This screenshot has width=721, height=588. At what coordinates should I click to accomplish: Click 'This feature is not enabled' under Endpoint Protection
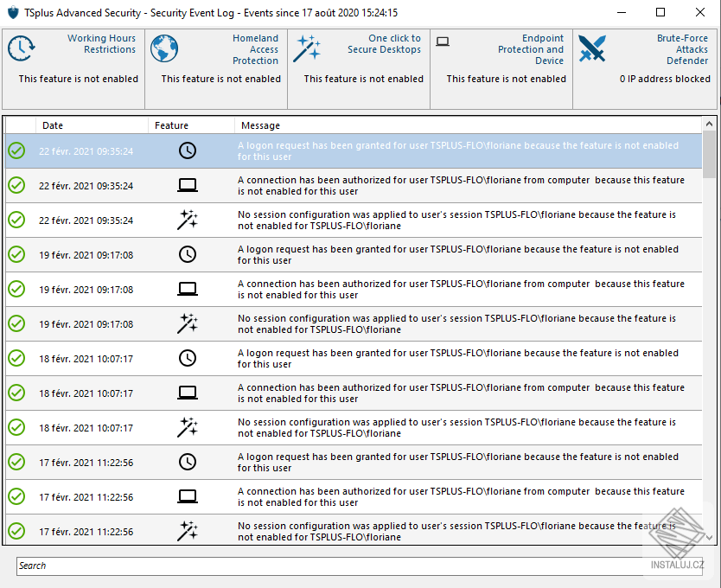pyautogui.click(x=506, y=79)
